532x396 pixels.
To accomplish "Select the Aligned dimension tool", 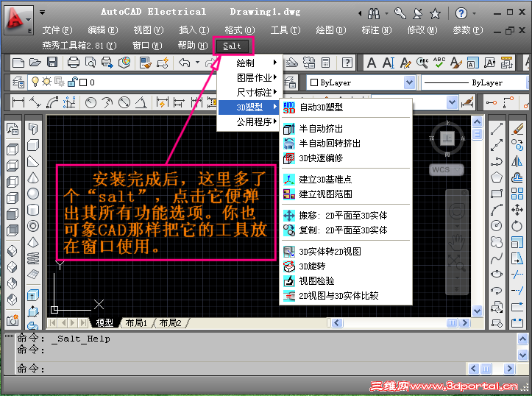I will pyautogui.click(x=35, y=102).
